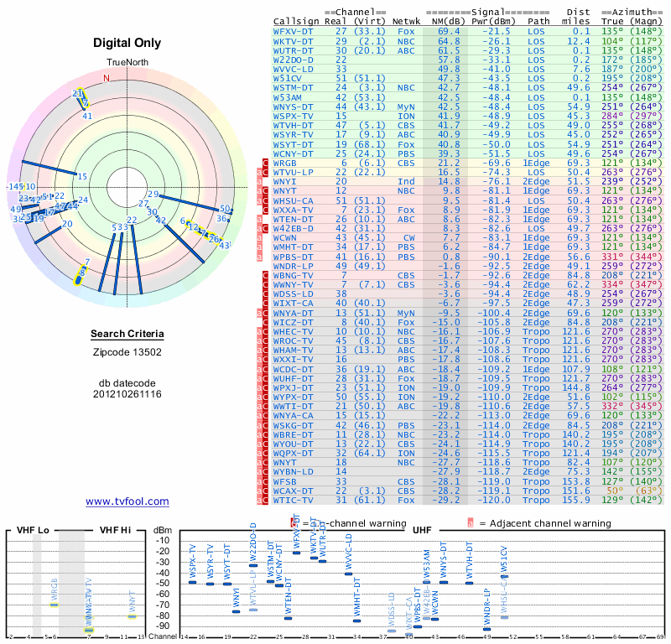
Task: Click the WFXV-DT callsign in the table
Action: pos(293,32)
